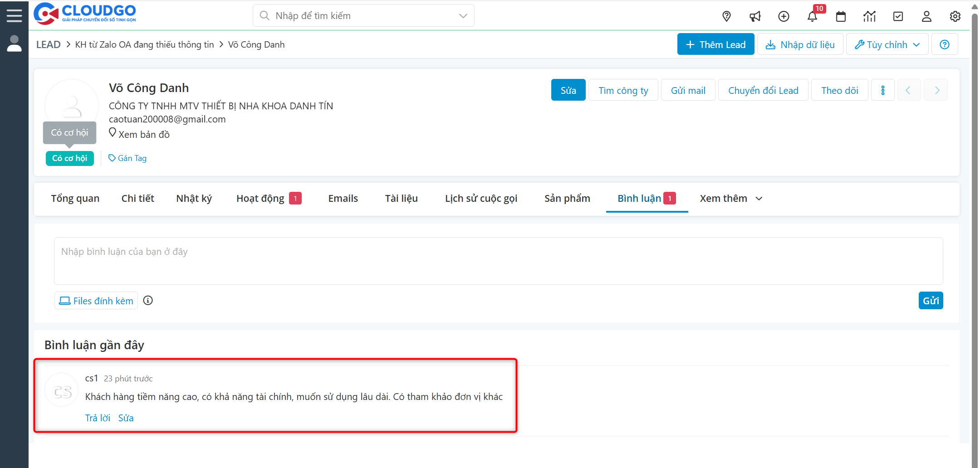The width and height of the screenshot is (980, 468).
Task: Switch to the Lịch sử cuộc gọi tab
Action: (481, 198)
